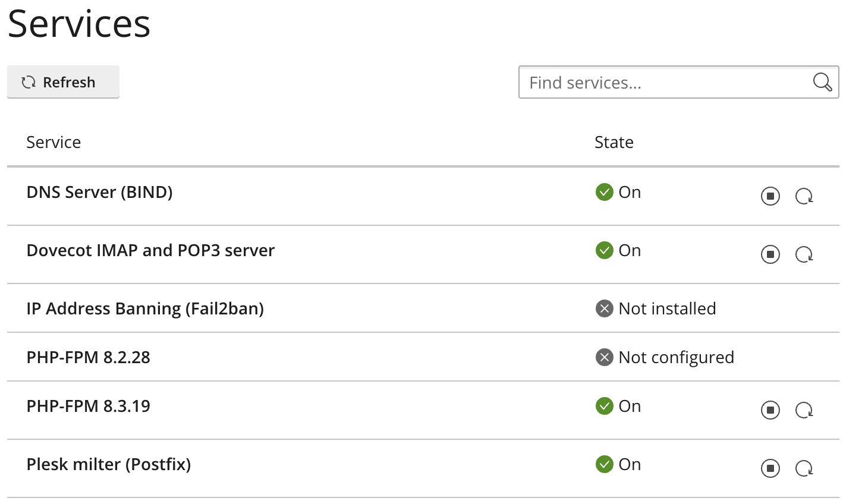The width and height of the screenshot is (843, 504).
Task: Sort by the Service column header
Action: 54,142
